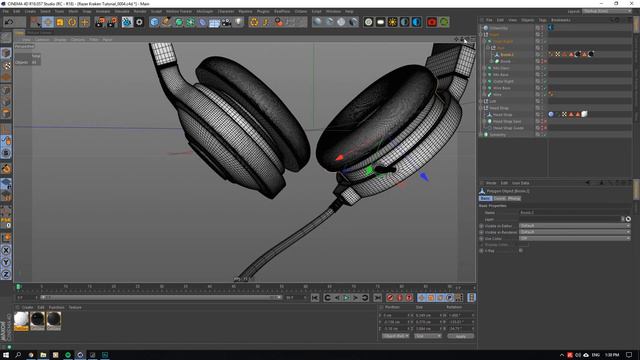640x360 pixels.
Task: Select the white material thumbnail
Action: click(21, 321)
